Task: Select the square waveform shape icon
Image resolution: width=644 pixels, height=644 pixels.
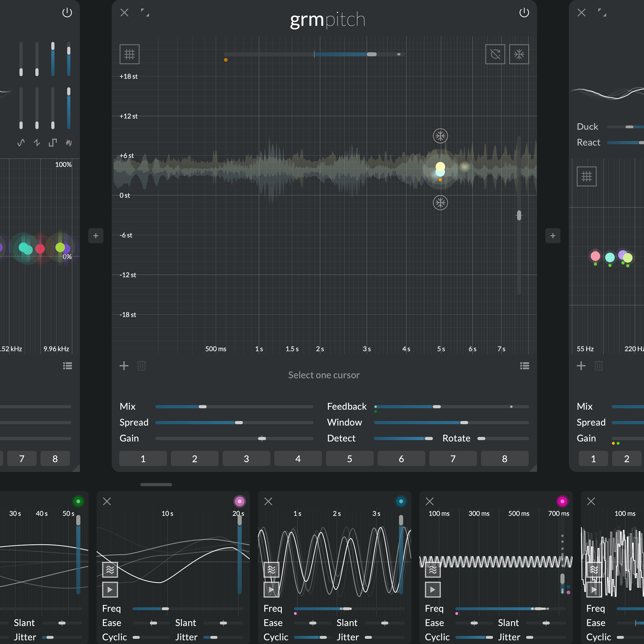Action: point(53,143)
